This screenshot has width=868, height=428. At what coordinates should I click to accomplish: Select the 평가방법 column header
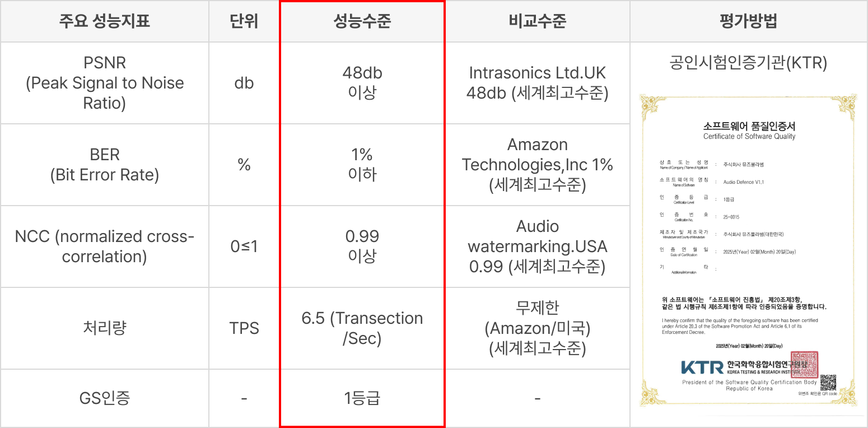coord(748,21)
